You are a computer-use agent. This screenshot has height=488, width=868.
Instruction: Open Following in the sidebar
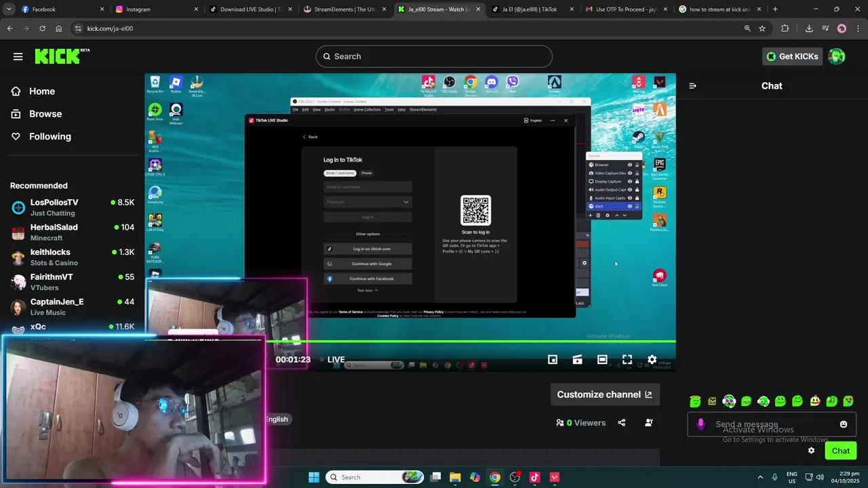50,136
